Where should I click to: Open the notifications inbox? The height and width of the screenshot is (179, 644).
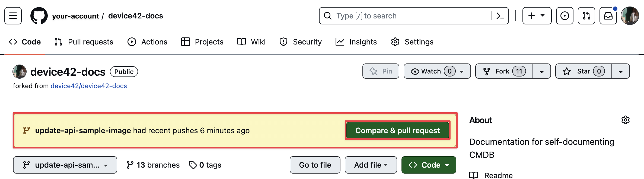(x=608, y=16)
